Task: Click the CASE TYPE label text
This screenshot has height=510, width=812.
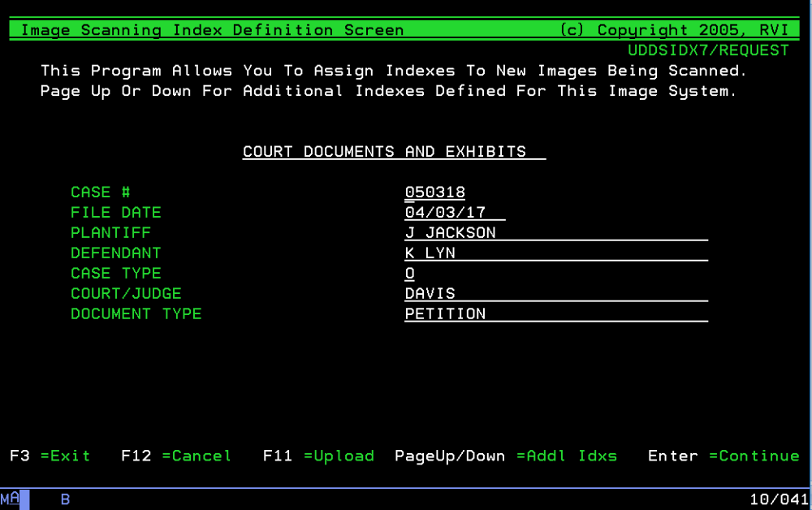Action: [115, 273]
